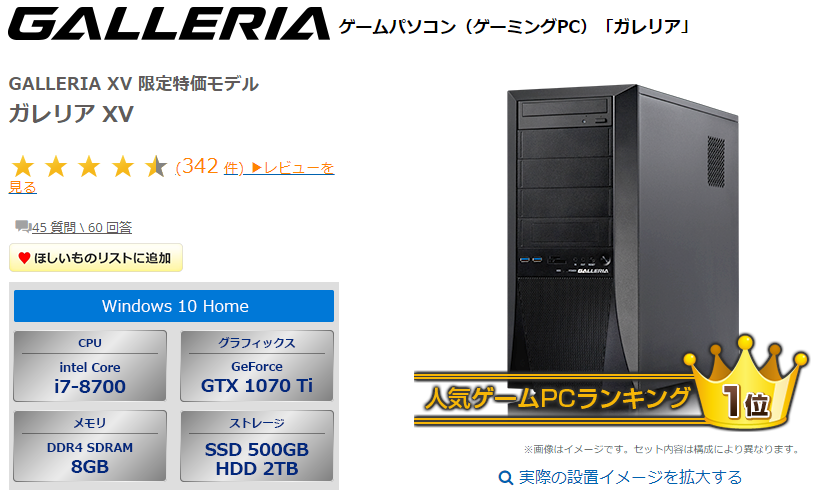Click the 人気ゲームPCランキング banner
The image size is (821, 491).
click(555, 399)
